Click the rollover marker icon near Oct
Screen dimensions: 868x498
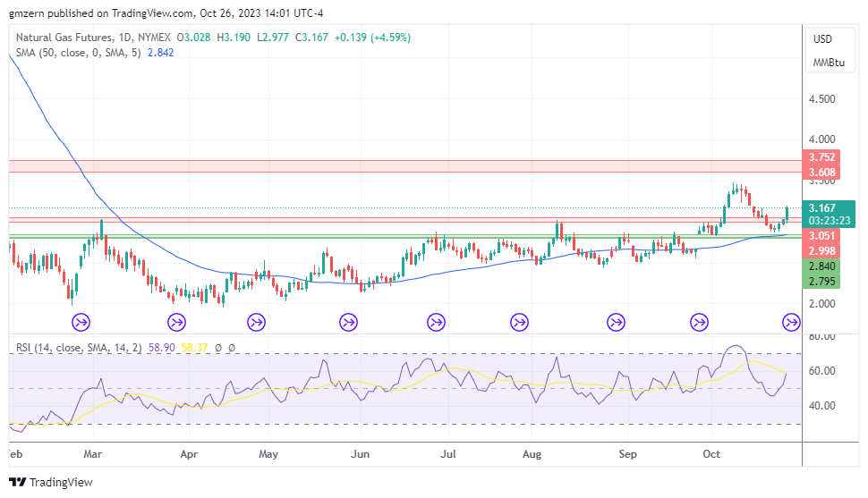click(x=700, y=321)
